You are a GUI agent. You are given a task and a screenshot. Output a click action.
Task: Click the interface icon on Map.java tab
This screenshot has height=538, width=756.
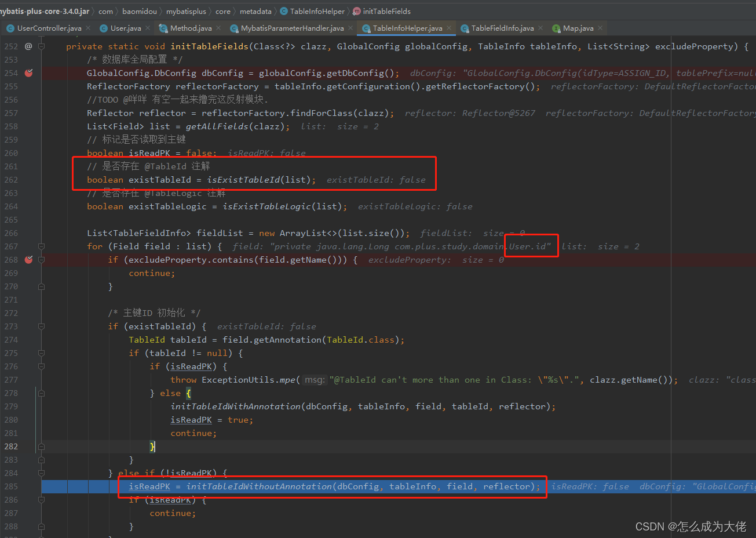[x=556, y=28]
